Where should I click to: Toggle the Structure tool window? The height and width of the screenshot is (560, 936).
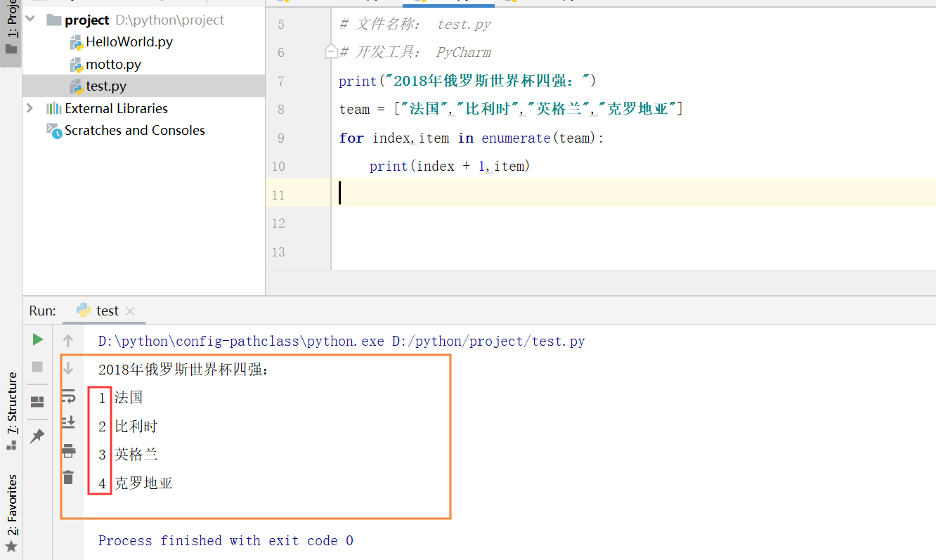[x=11, y=403]
